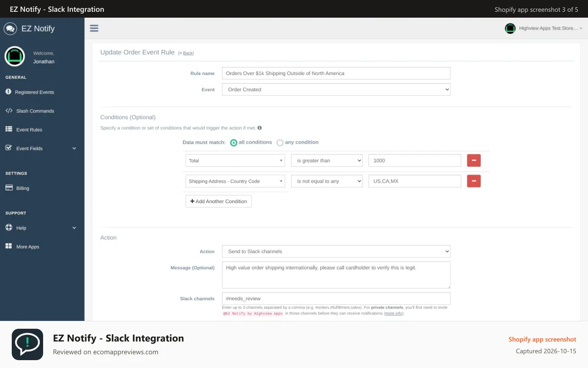Image resolution: width=588 pixels, height=368 pixels.
Task: Click the value field containing US,CA,MX
Action: click(415, 181)
